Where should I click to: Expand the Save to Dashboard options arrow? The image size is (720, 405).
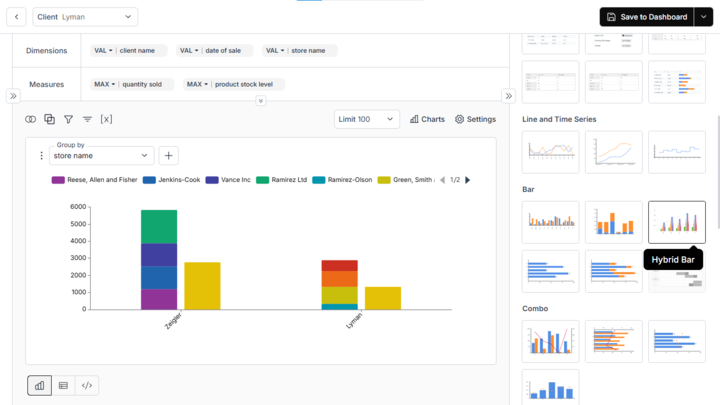tap(703, 17)
